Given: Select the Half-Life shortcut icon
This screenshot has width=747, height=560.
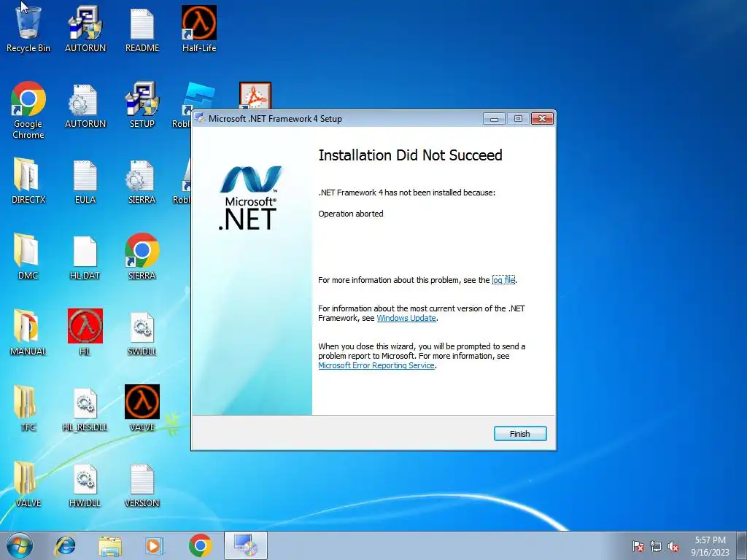Looking at the screenshot, I should click(199, 28).
